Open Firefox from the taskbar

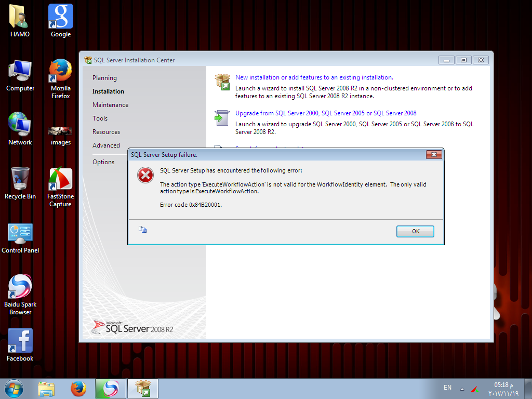pos(78,389)
